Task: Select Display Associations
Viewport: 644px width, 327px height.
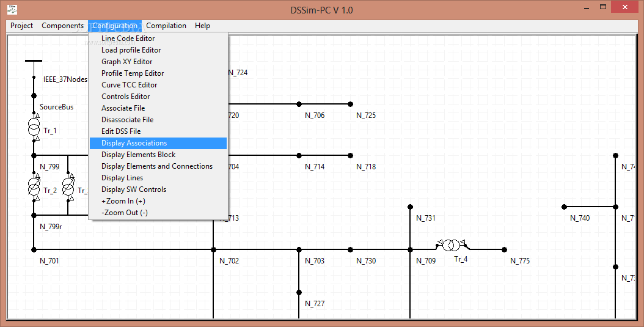Action: (158, 143)
